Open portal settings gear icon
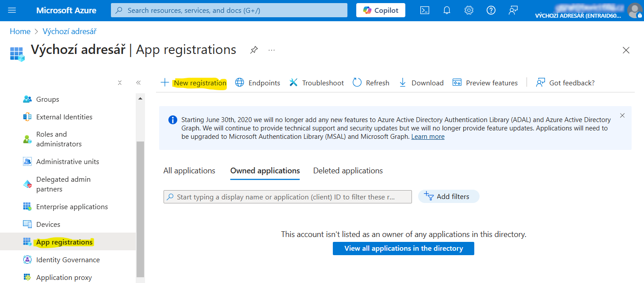Image resolution: width=644 pixels, height=283 pixels. coord(469,10)
